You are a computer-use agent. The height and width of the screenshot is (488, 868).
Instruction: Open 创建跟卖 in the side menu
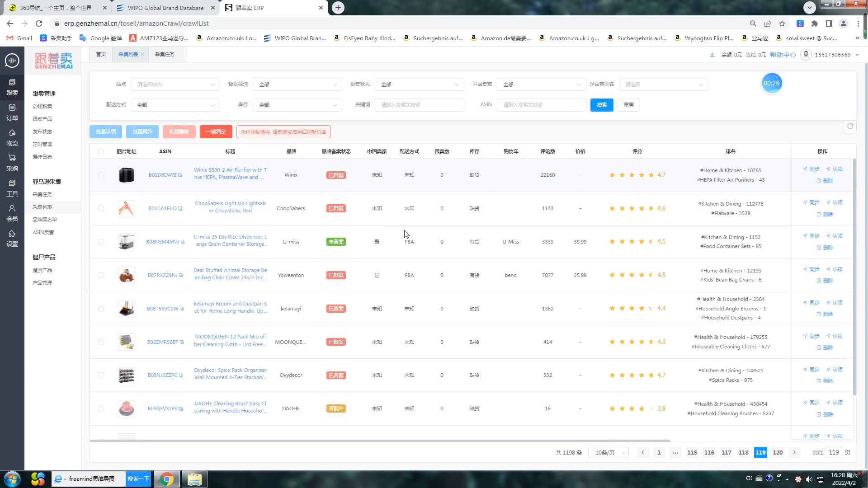pyautogui.click(x=42, y=106)
